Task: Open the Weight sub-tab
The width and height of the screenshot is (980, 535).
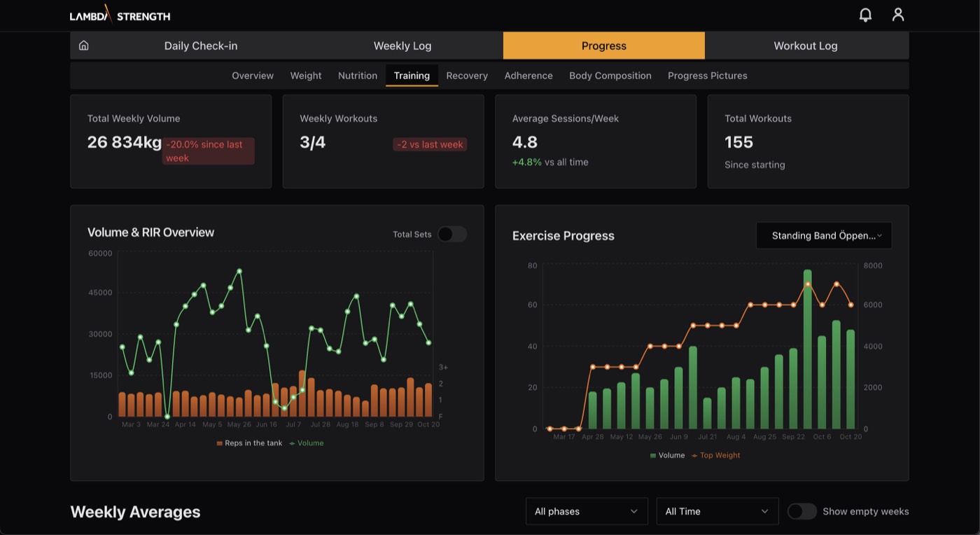Action: pos(306,76)
